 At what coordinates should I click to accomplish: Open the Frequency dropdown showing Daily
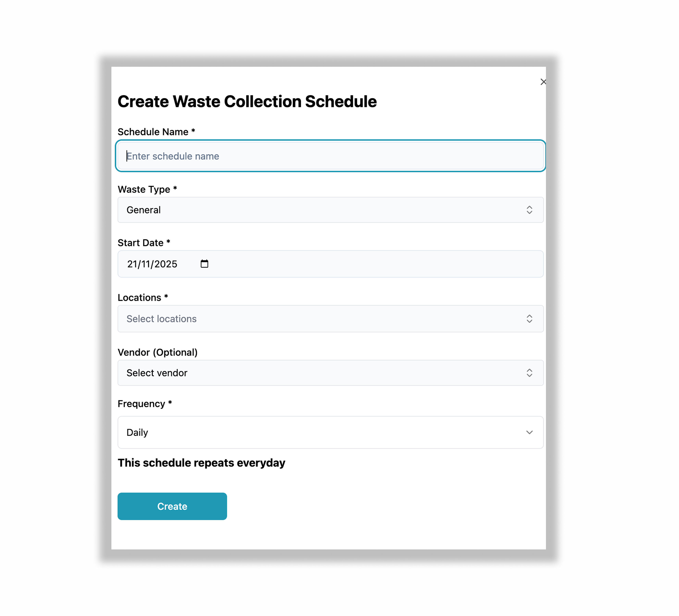[330, 432]
